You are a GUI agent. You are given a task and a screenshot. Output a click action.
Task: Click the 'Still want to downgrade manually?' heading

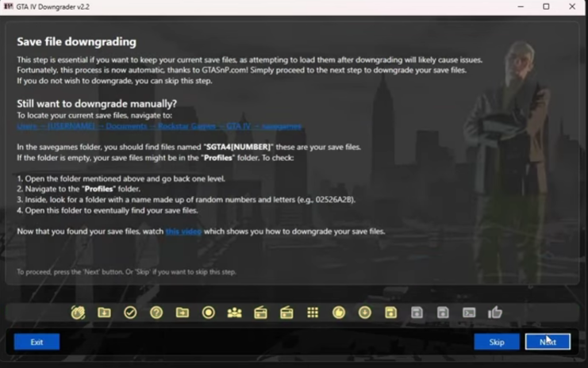97,103
